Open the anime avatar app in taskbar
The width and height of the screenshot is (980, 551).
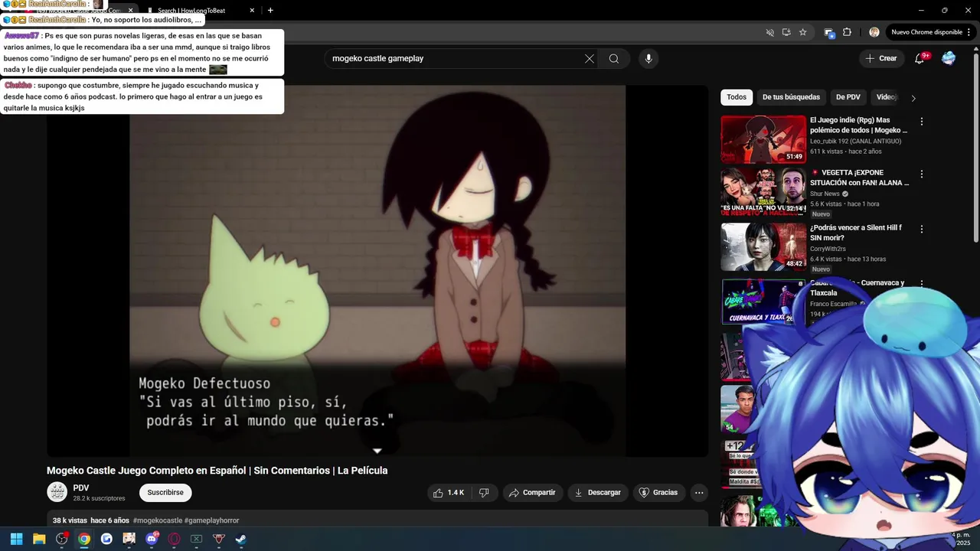[129, 539]
